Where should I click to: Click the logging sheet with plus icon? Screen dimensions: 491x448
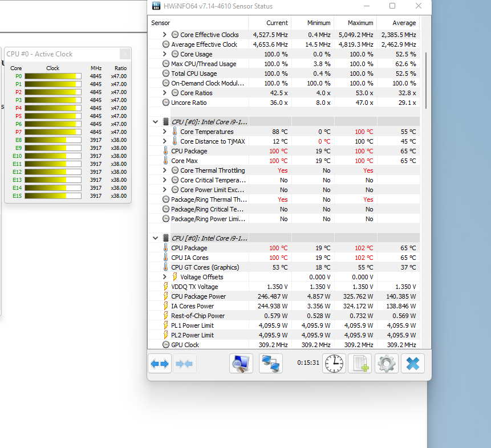pyautogui.click(x=360, y=364)
